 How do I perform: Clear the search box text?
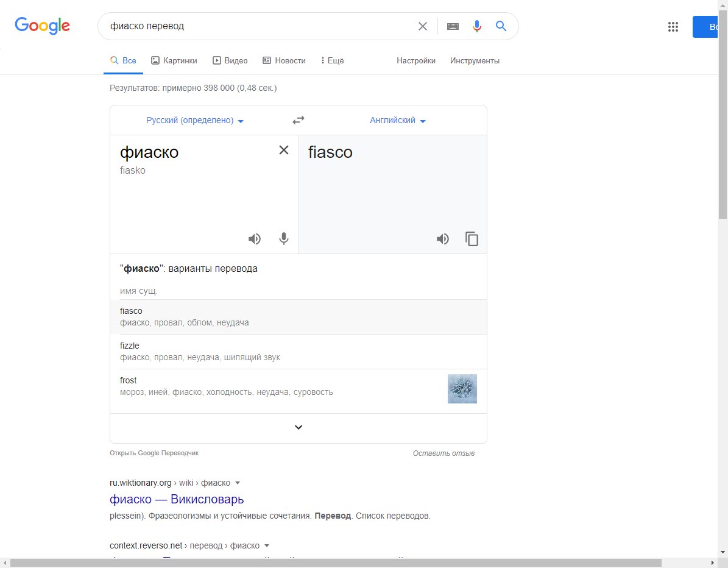[x=423, y=26]
